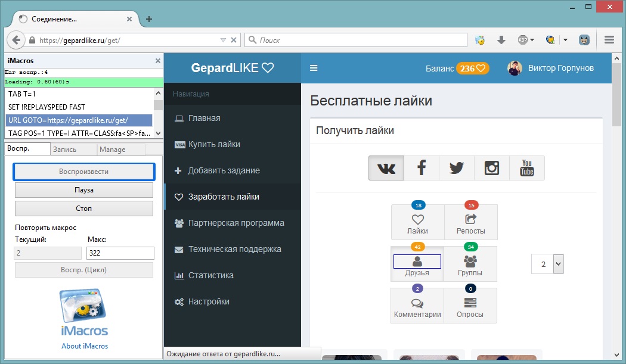Viewport: 626px width, 364px height.
Task: Click the Воспр. (Цикл) button
Action: pos(84,270)
